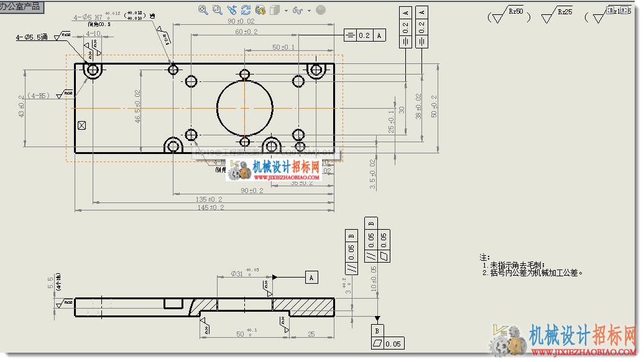Click the blue circular arrows rotate icon

(246, 10)
